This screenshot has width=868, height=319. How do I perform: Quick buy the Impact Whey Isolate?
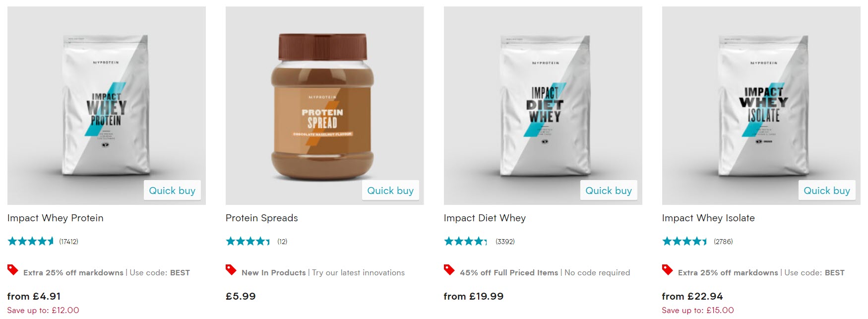(827, 191)
